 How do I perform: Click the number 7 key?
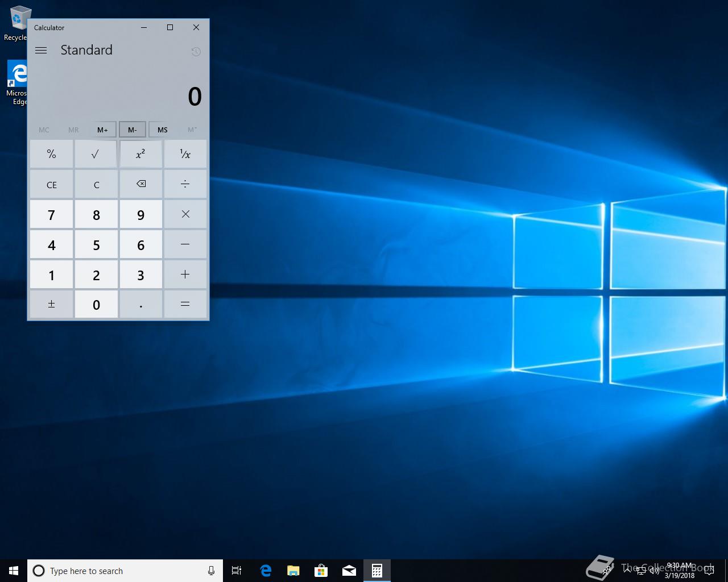51,214
